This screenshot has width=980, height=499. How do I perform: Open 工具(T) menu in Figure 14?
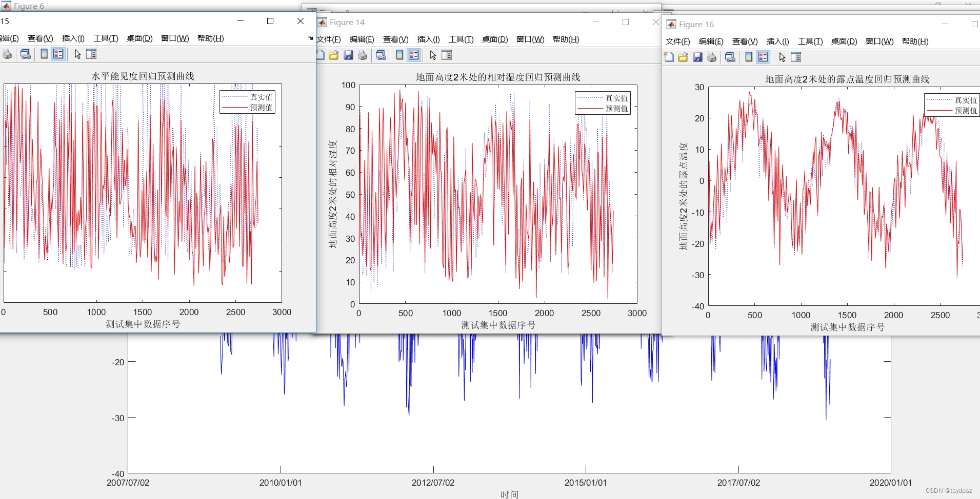pyautogui.click(x=461, y=39)
